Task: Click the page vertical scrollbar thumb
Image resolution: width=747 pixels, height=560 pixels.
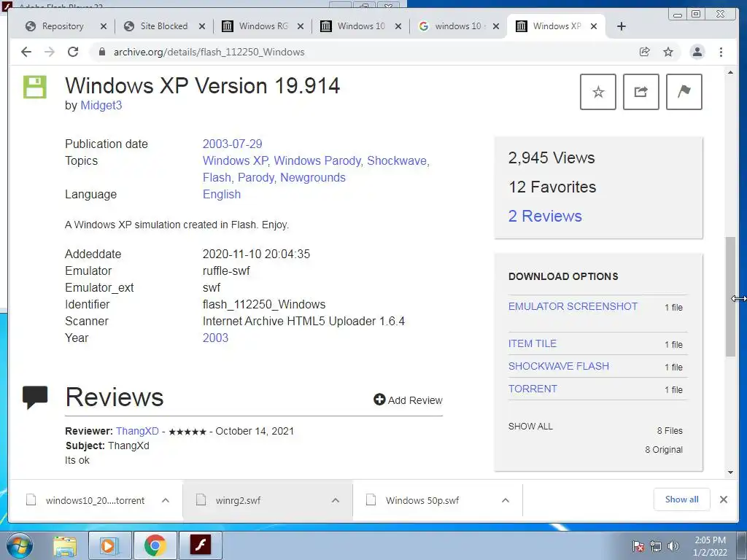Action: pyautogui.click(x=730, y=296)
